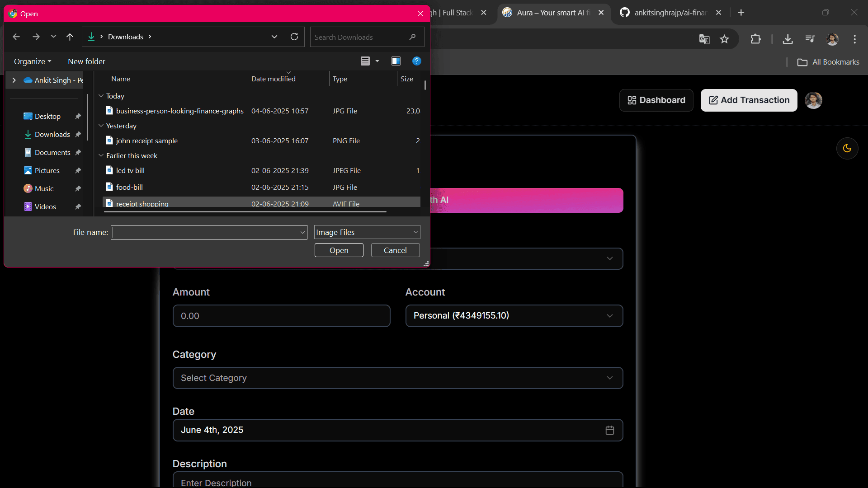Open Music in sidebar
868x488 pixels.
pos(44,188)
